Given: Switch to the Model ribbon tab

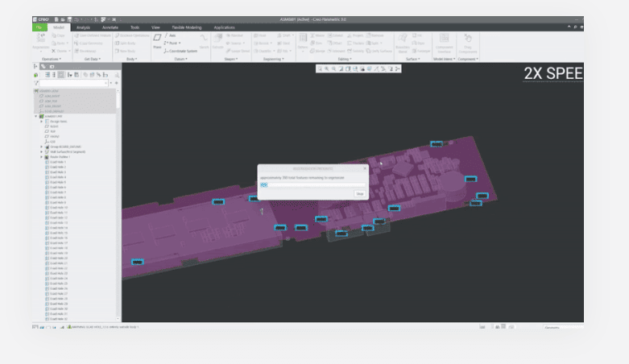Looking at the screenshot, I should (x=59, y=27).
